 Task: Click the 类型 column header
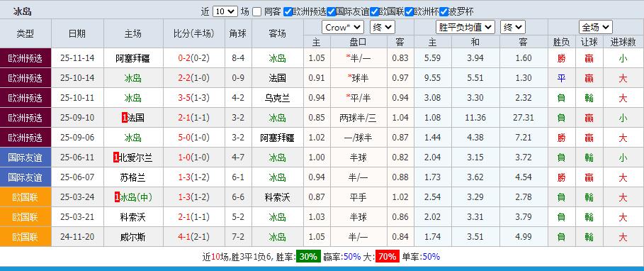point(26,34)
